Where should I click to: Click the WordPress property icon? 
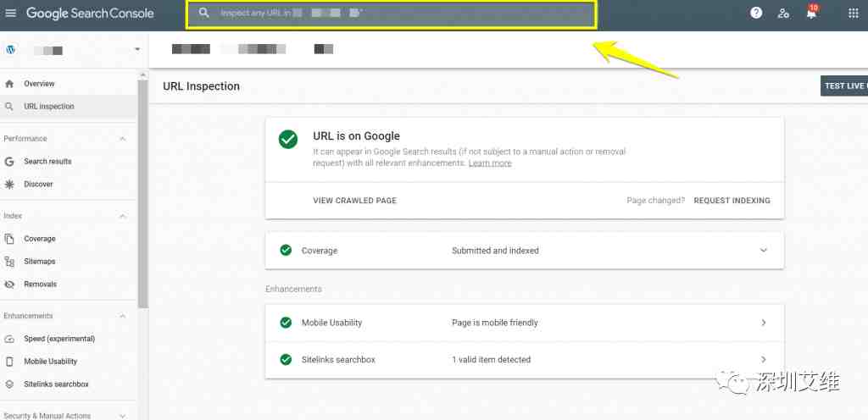(x=10, y=50)
